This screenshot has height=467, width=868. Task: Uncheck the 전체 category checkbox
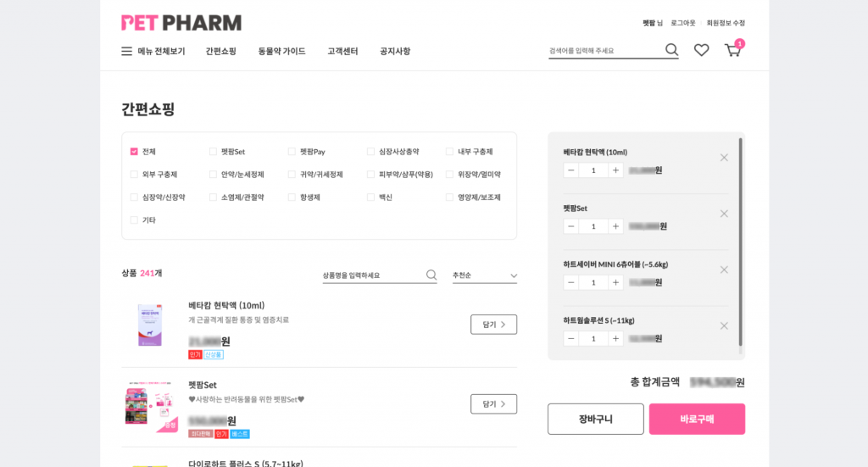134,152
